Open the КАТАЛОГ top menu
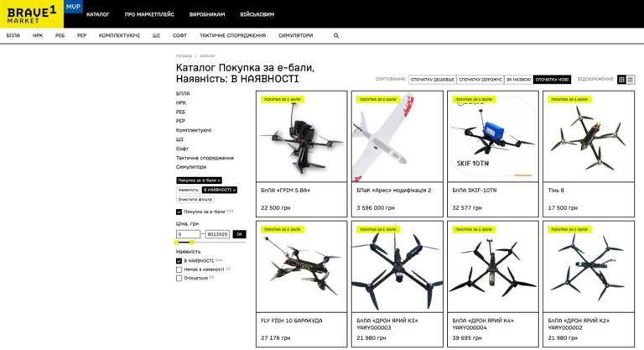Screen dimensions: 644x350 pyautogui.click(x=98, y=14)
